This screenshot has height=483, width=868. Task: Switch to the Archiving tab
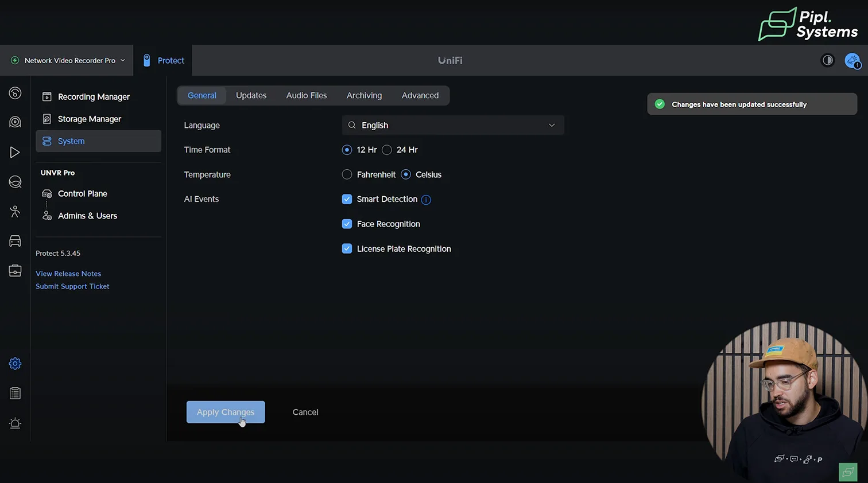coord(364,96)
